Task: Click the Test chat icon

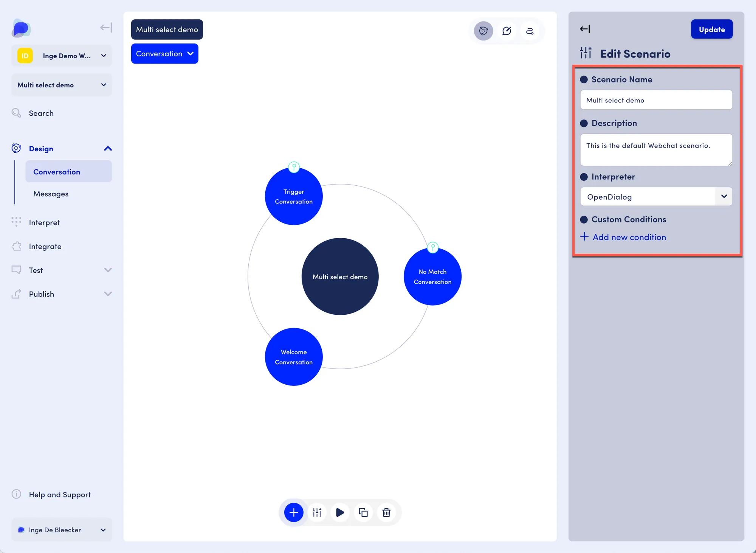Action: [x=16, y=270]
